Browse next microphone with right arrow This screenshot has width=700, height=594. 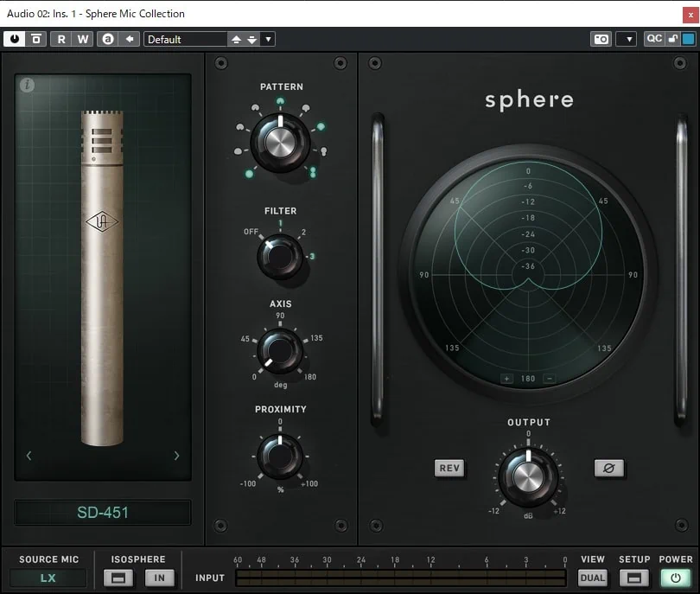coord(177,456)
